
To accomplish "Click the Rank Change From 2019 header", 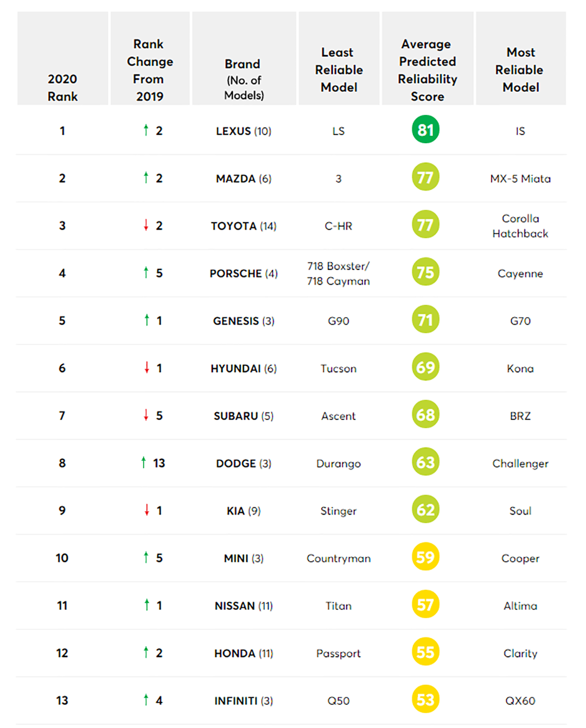I will click(x=150, y=70).
